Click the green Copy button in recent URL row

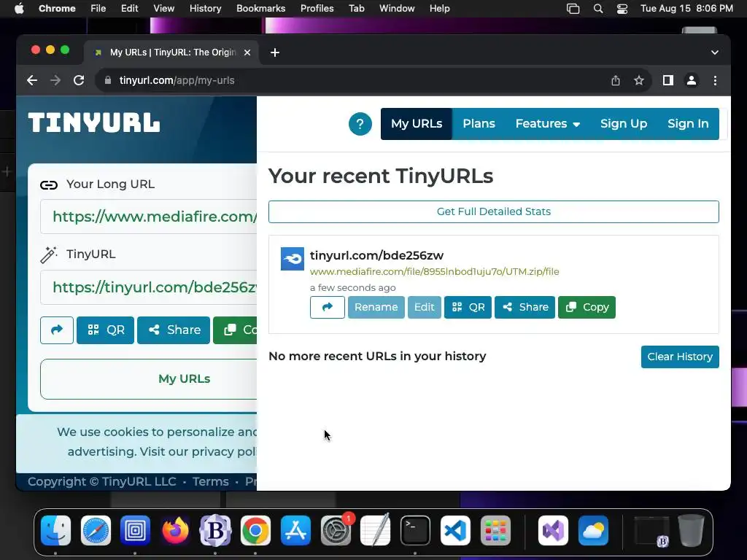pos(587,307)
